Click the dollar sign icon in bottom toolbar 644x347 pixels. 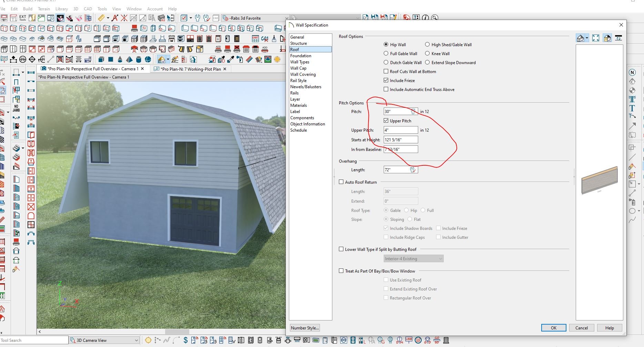(x=185, y=340)
